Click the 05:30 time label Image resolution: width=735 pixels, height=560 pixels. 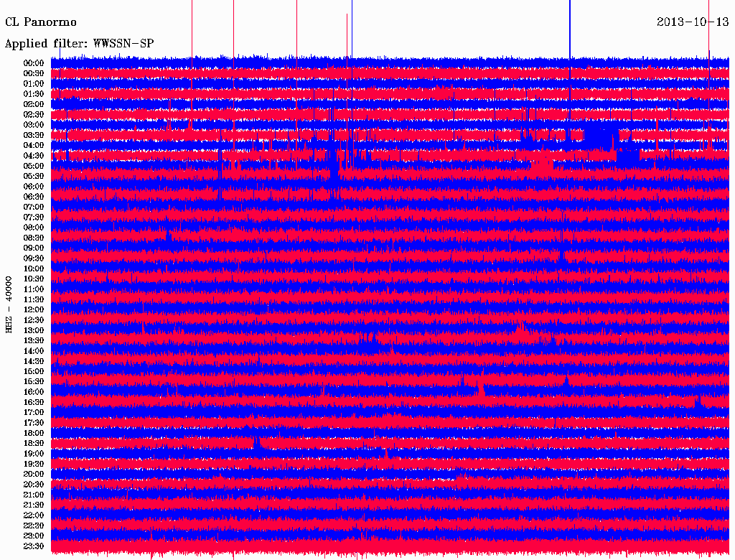pyautogui.click(x=33, y=177)
